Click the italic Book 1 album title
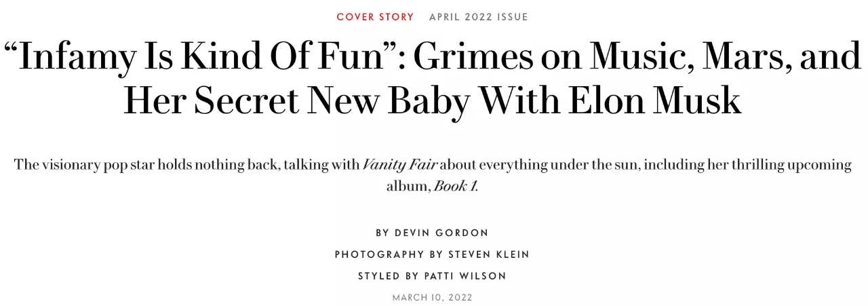The image size is (868, 306). [x=456, y=186]
